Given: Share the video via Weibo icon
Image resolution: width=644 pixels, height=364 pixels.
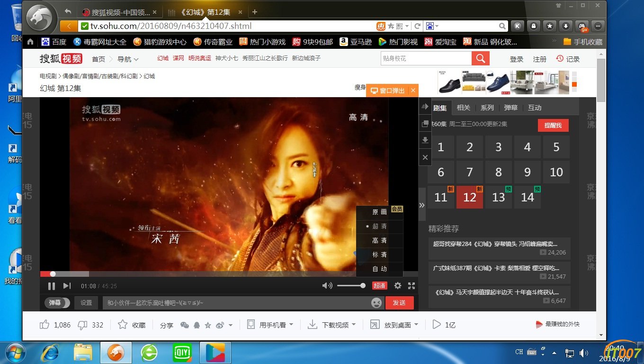Looking at the screenshot, I should click(220, 325).
